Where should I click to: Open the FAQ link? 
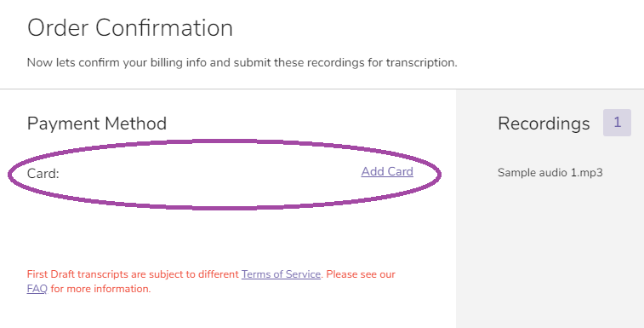(37, 289)
